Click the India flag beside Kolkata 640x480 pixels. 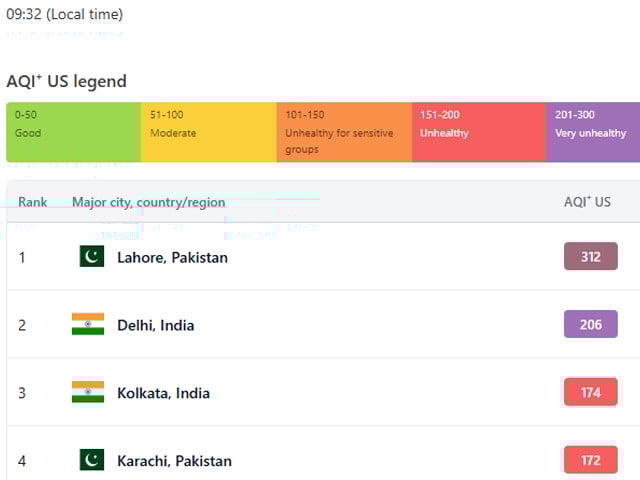point(88,393)
